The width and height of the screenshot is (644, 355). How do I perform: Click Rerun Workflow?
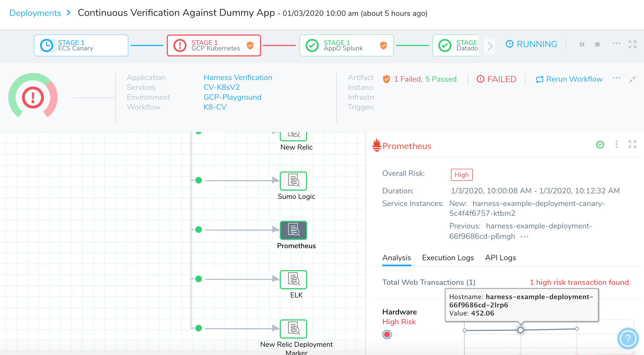(x=569, y=79)
